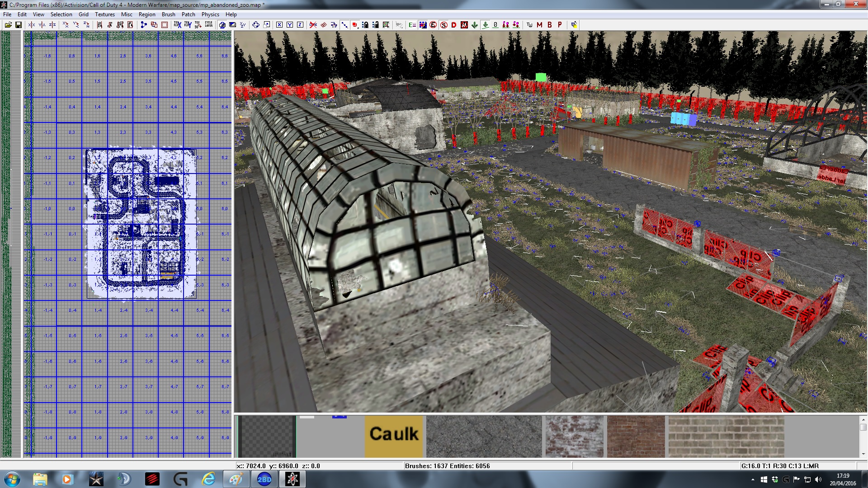
Task: Toggle the first padlock lock icon
Action: pos(365,25)
